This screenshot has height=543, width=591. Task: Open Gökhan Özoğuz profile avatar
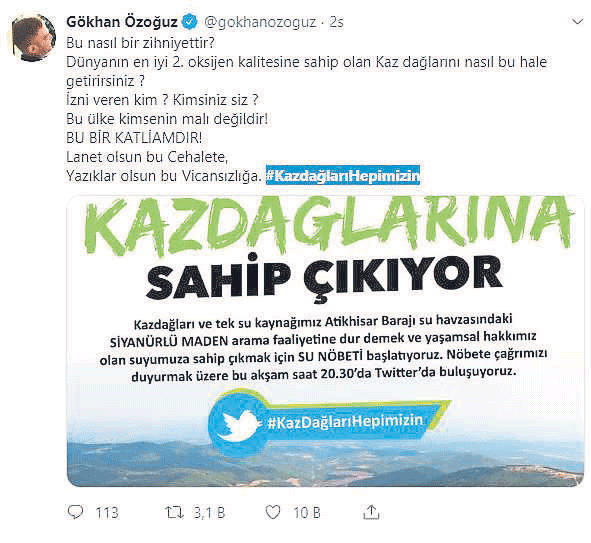33,38
